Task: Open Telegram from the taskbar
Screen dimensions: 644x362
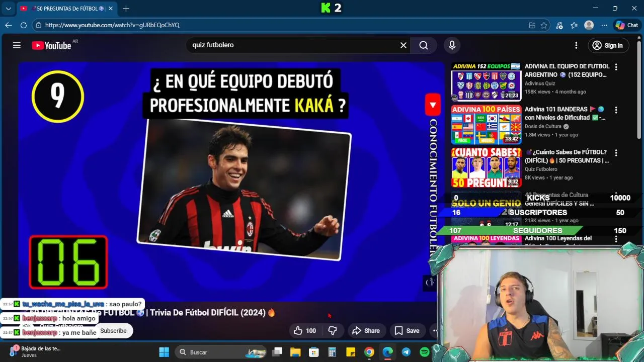Action: click(x=406, y=352)
